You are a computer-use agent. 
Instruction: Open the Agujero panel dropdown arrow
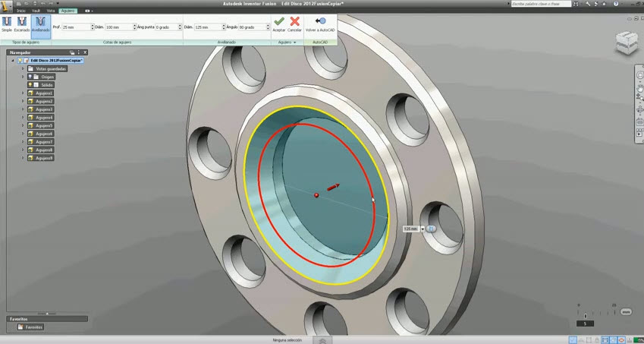point(294,43)
